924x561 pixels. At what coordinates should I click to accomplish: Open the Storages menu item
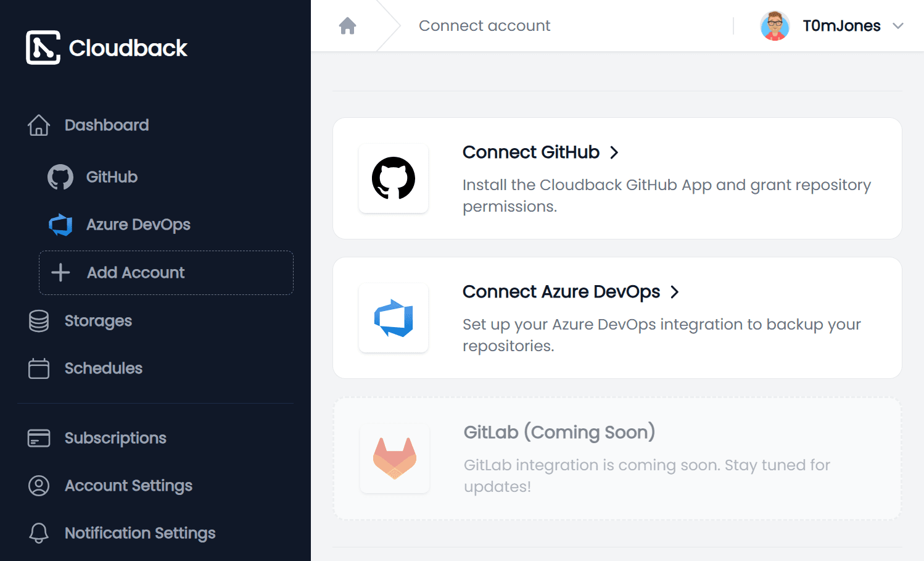98,321
